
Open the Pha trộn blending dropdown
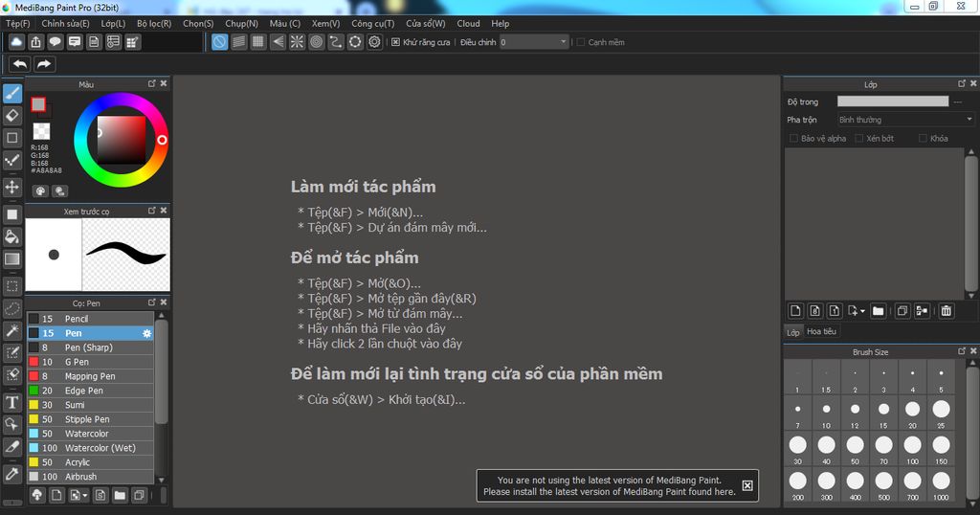click(905, 120)
